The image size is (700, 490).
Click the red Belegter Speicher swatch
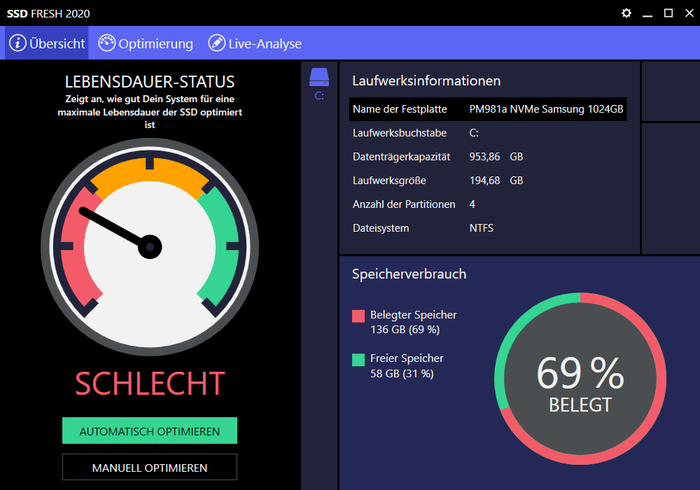pos(358,316)
